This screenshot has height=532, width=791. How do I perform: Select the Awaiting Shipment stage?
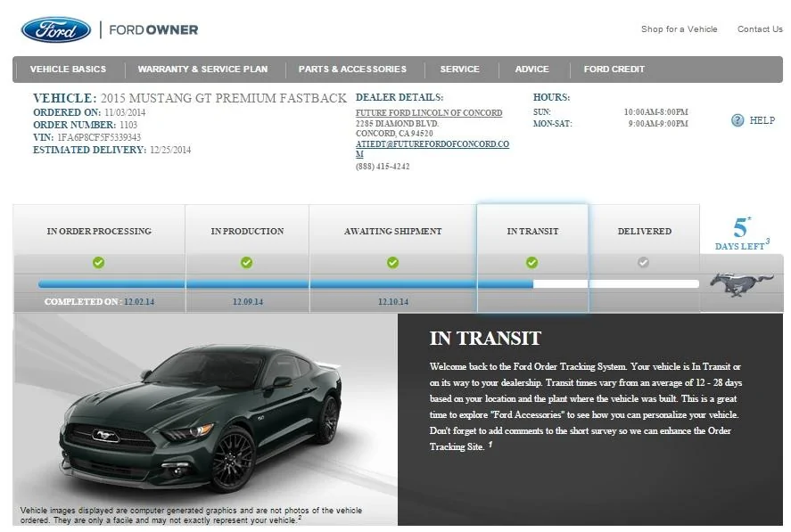pyautogui.click(x=392, y=231)
